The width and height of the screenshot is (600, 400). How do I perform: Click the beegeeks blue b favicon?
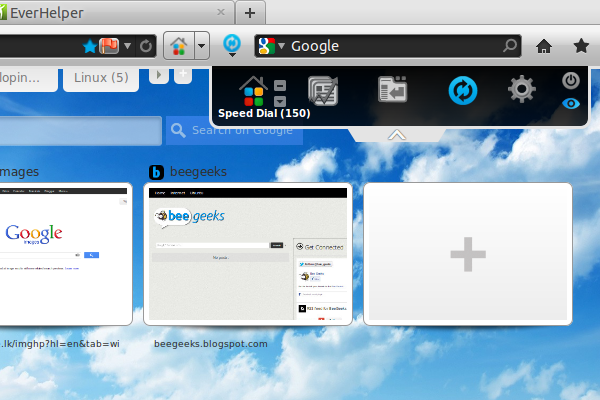156,172
